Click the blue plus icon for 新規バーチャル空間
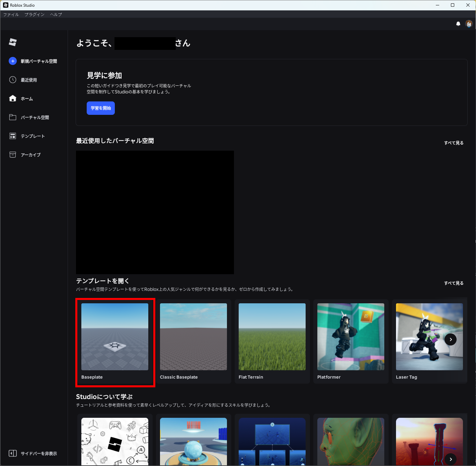 (12, 61)
